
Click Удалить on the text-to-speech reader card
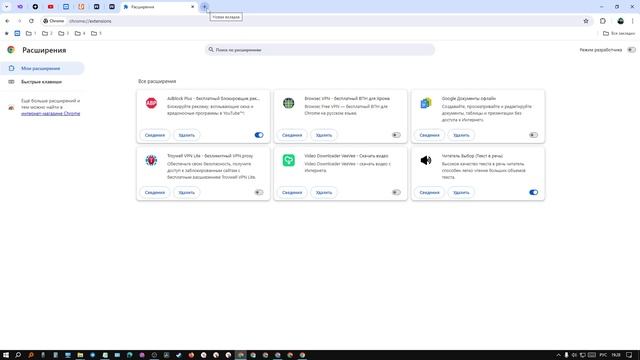461,192
